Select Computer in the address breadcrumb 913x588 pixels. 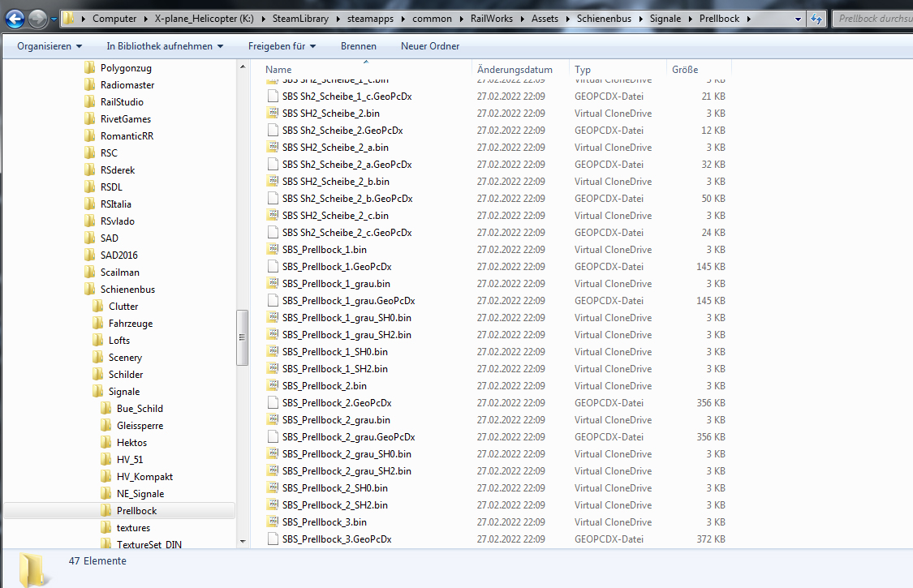[x=114, y=19]
